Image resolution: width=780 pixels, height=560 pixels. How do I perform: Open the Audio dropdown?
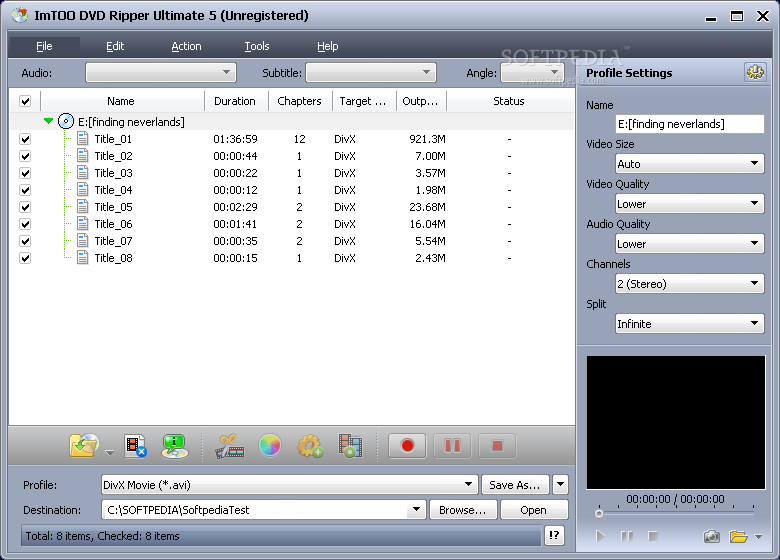click(161, 73)
